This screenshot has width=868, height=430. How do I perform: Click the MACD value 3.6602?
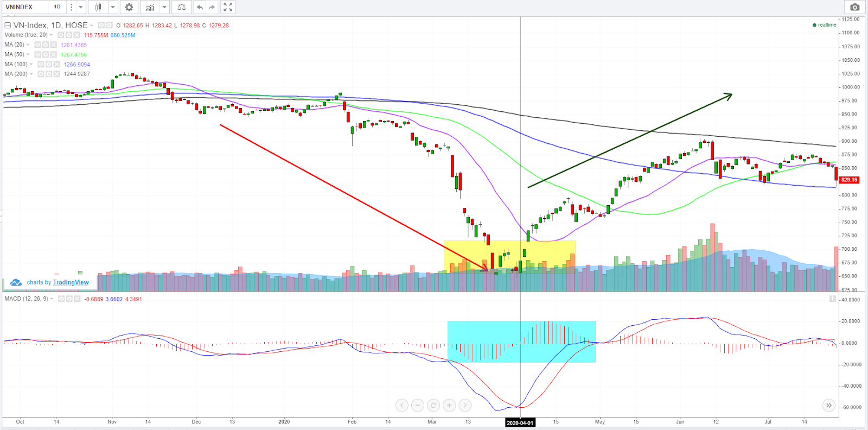114,299
